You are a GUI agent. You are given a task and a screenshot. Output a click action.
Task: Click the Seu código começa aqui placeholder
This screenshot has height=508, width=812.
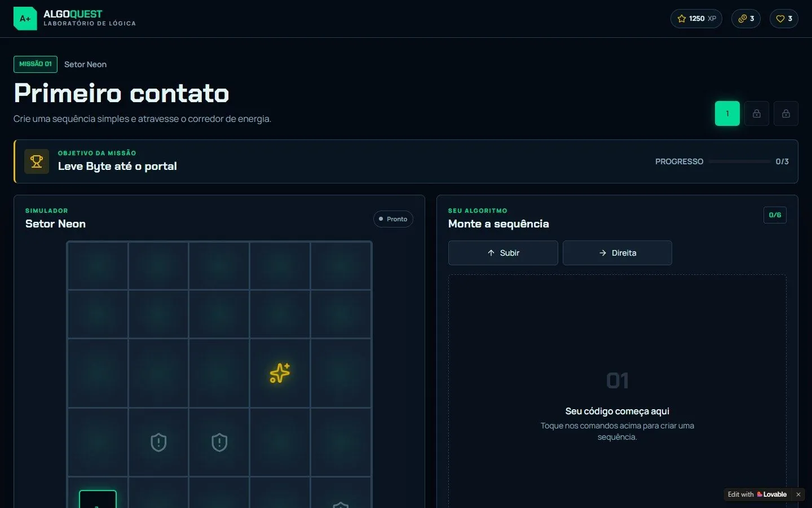(617, 411)
